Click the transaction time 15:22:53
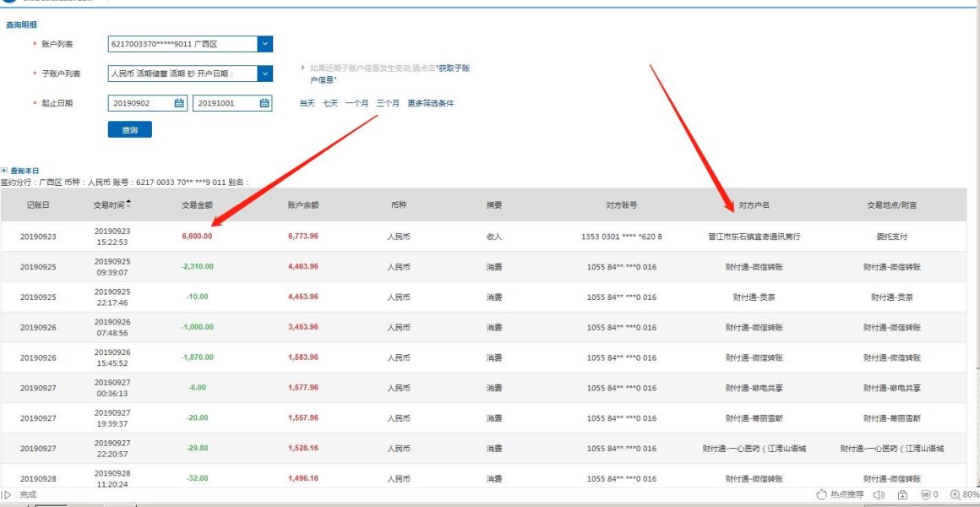 [x=112, y=242]
